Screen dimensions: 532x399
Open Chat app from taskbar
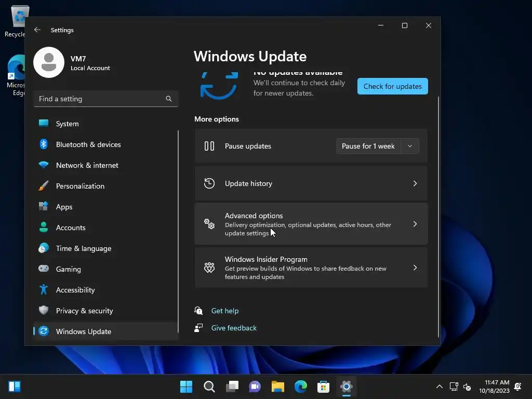[255, 387]
